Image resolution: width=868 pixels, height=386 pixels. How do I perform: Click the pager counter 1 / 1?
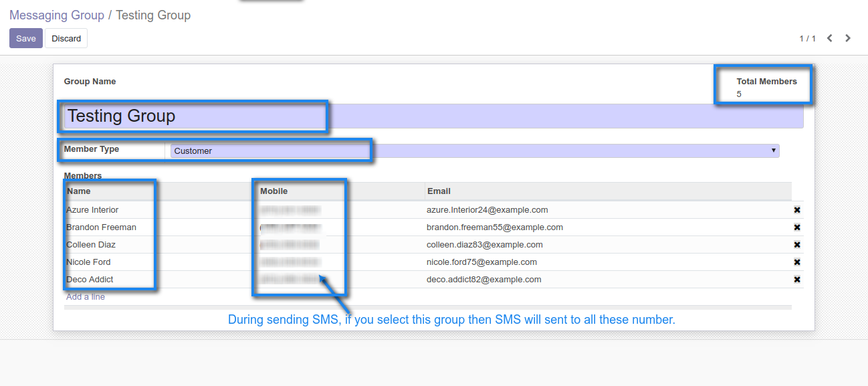[x=807, y=39]
